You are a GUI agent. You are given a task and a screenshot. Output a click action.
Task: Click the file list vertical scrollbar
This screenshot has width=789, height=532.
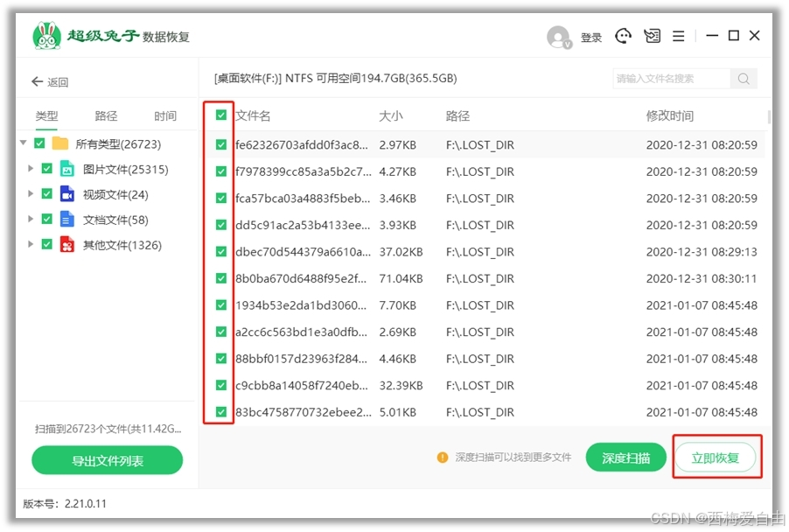tap(769, 116)
